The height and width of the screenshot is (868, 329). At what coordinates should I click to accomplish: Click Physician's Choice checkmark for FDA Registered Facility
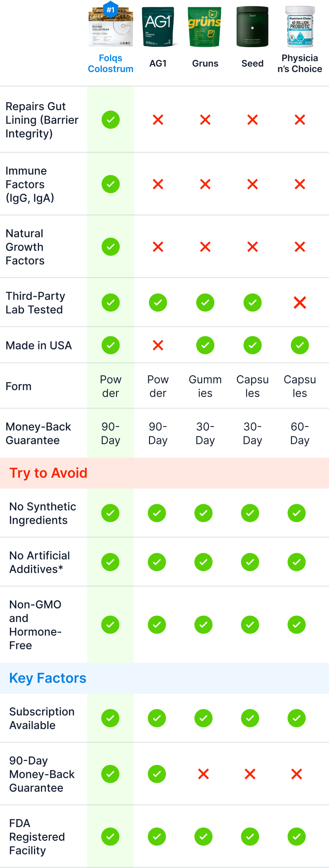pyautogui.click(x=297, y=837)
